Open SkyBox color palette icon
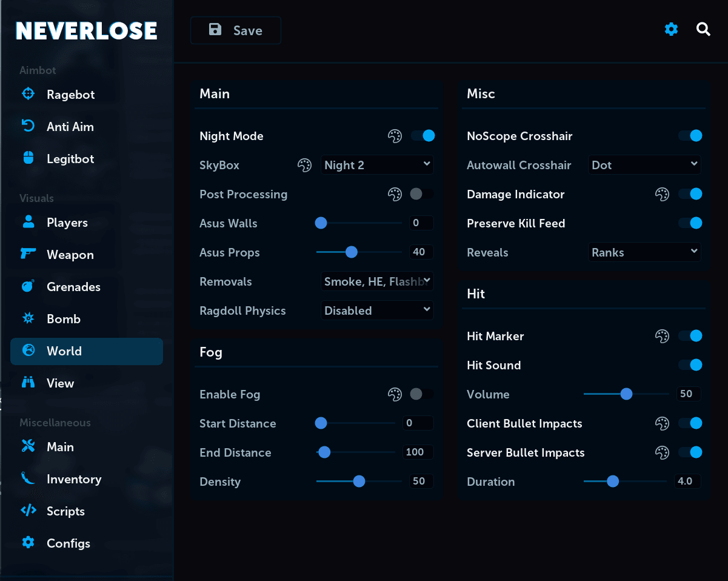 (304, 165)
